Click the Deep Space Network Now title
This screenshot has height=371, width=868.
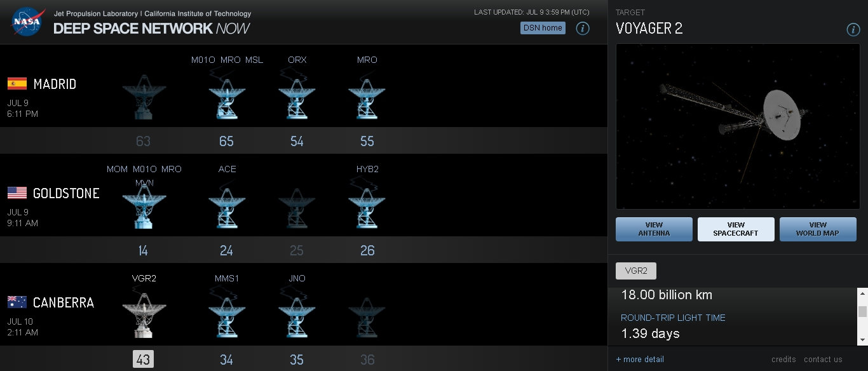pos(151,28)
